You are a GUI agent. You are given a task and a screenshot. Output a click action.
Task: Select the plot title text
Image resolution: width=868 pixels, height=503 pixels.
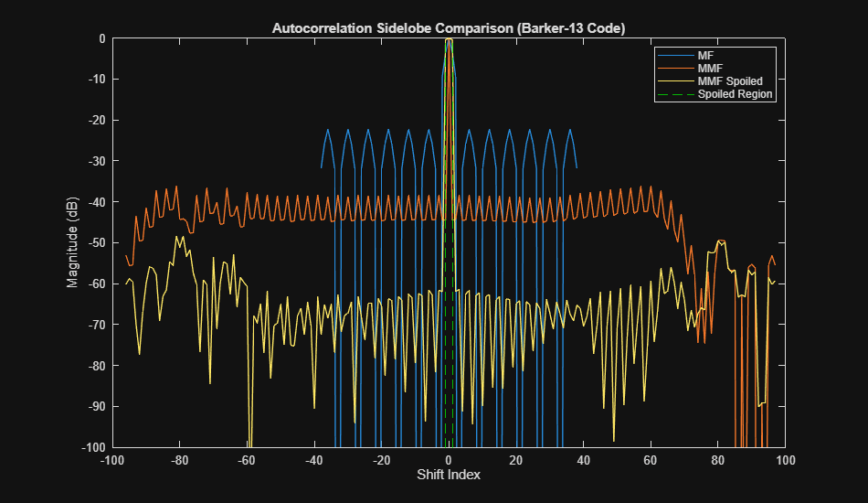449,28
